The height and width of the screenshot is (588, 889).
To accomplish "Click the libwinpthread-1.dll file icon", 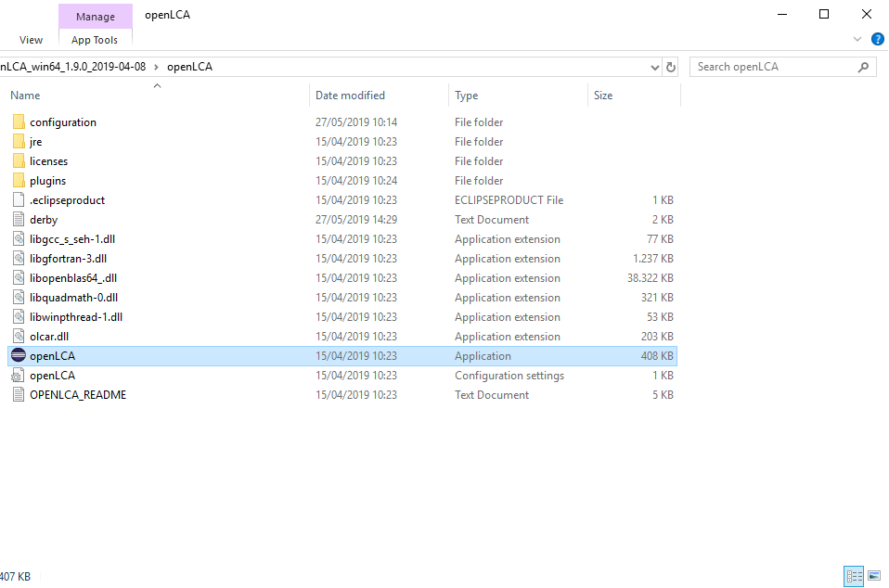I will click(19, 316).
